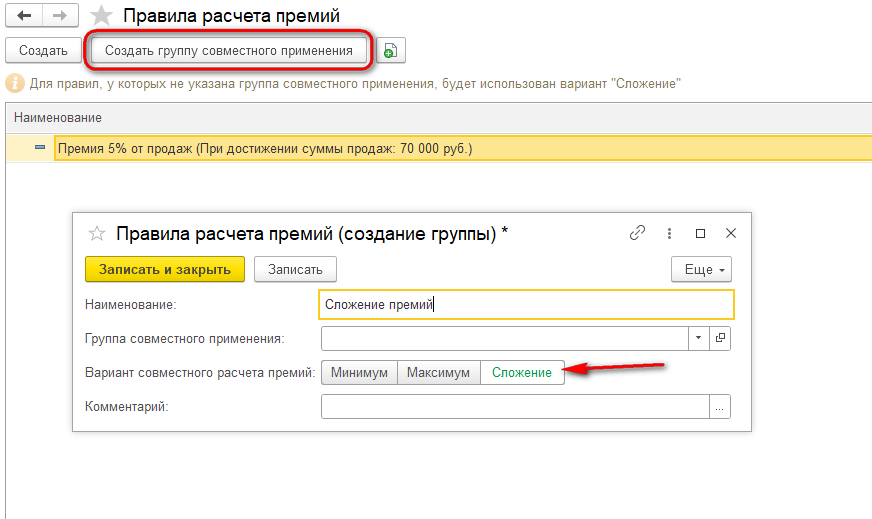872x519 pixels.
Task: Collapse the 'Премия 5% от продаж' row
Action: click(x=40, y=147)
